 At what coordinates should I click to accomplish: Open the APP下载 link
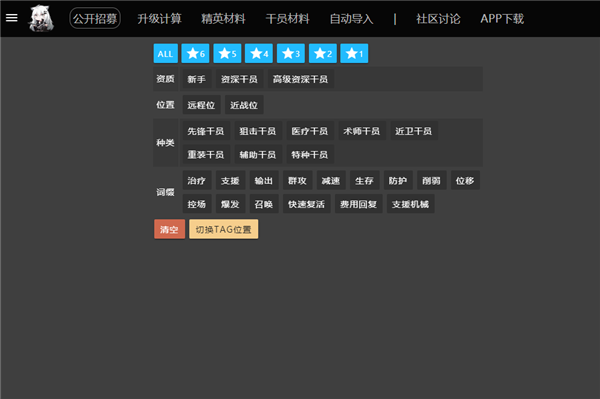click(502, 18)
